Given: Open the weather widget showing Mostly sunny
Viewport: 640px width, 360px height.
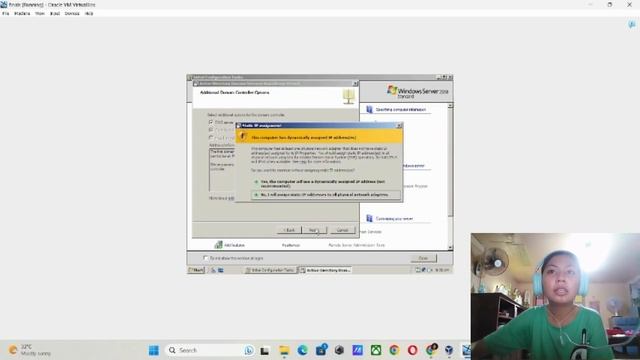Looking at the screenshot, I should point(29,350).
